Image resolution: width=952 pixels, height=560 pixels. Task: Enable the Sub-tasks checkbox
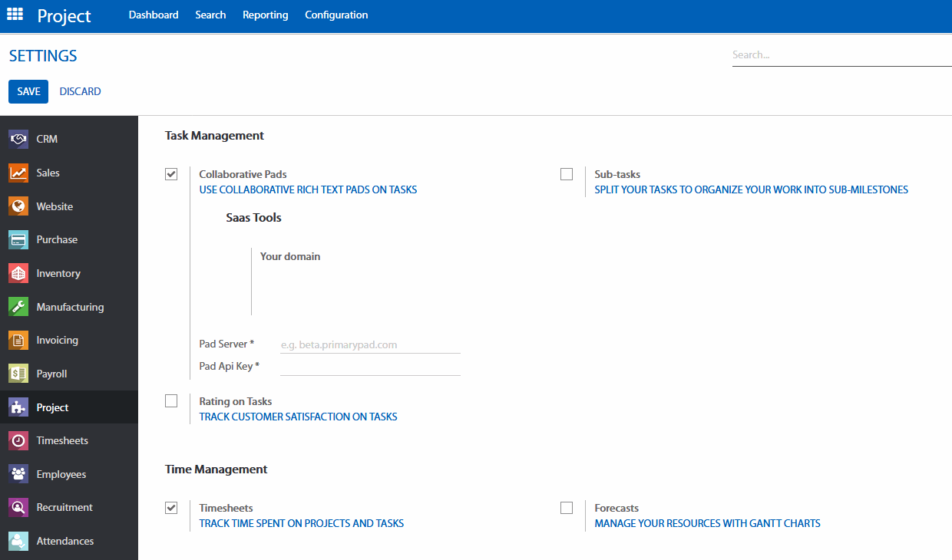(567, 174)
